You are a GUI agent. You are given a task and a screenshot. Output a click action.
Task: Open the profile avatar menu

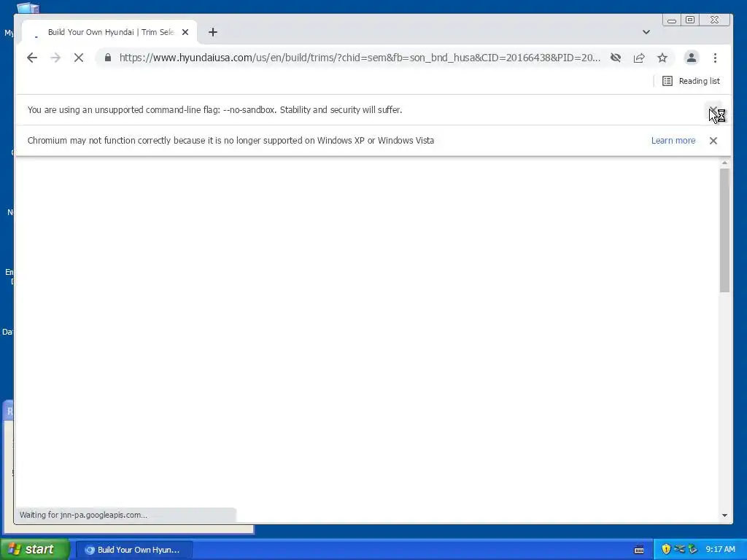[692, 58]
